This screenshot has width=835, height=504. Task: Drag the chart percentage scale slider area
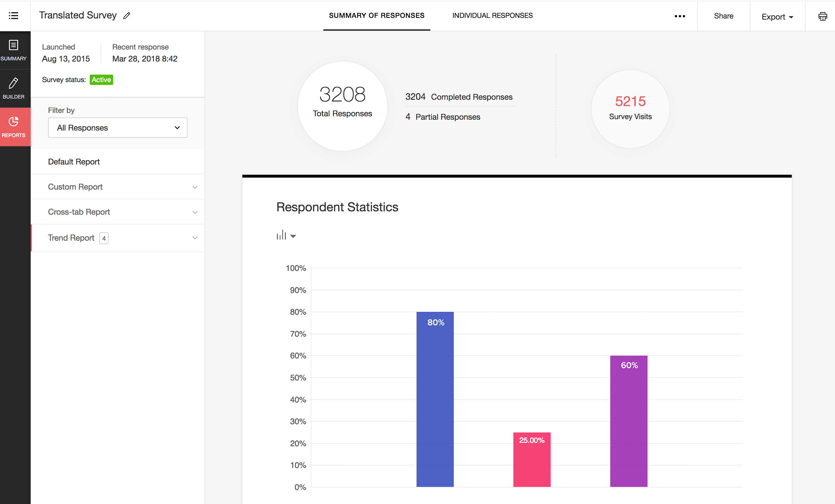(297, 376)
